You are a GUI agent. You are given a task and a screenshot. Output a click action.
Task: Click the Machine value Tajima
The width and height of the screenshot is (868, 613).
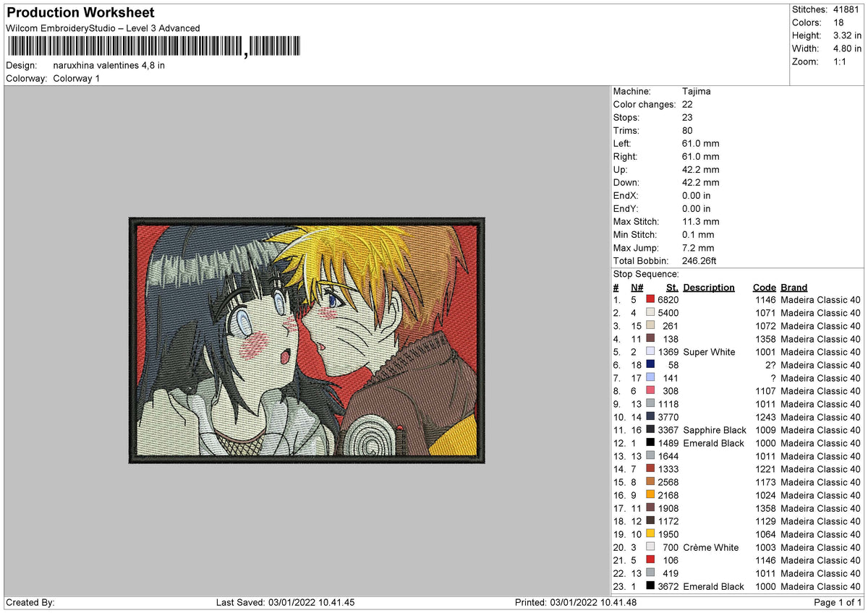(x=697, y=92)
